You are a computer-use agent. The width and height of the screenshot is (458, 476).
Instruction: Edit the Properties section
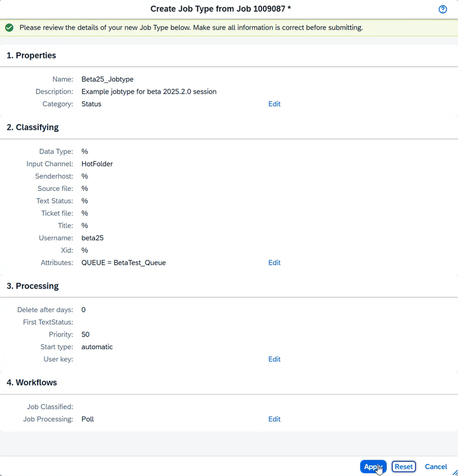point(274,104)
